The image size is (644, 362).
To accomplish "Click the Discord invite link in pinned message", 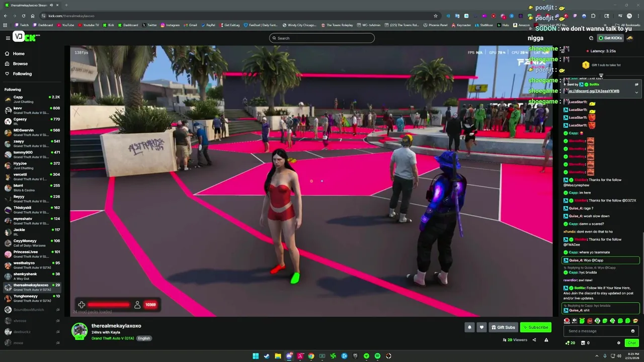I will click(x=594, y=91).
